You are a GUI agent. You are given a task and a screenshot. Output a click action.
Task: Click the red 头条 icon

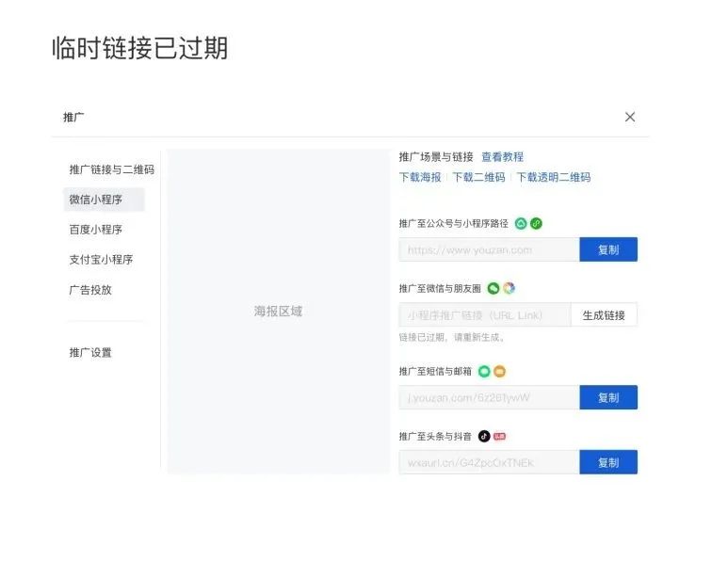[499, 436]
